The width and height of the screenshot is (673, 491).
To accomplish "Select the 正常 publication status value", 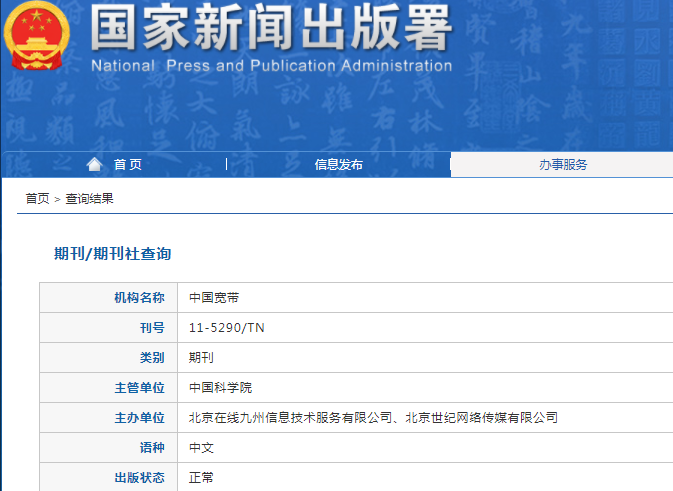I will [x=201, y=478].
